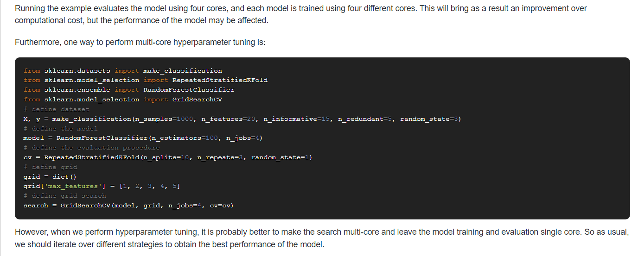Screen dimensions: 644x256
Task: Click the make_classification import line
Action: tap(123, 71)
